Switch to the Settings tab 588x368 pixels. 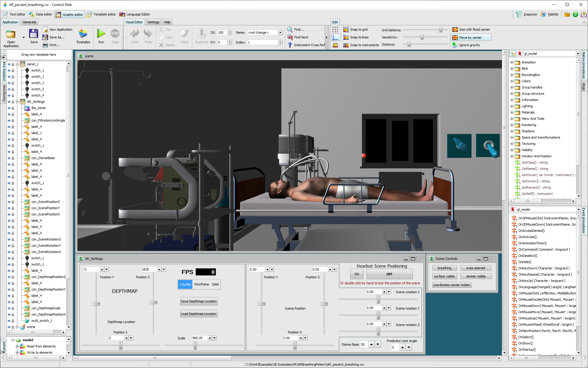click(153, 22)
